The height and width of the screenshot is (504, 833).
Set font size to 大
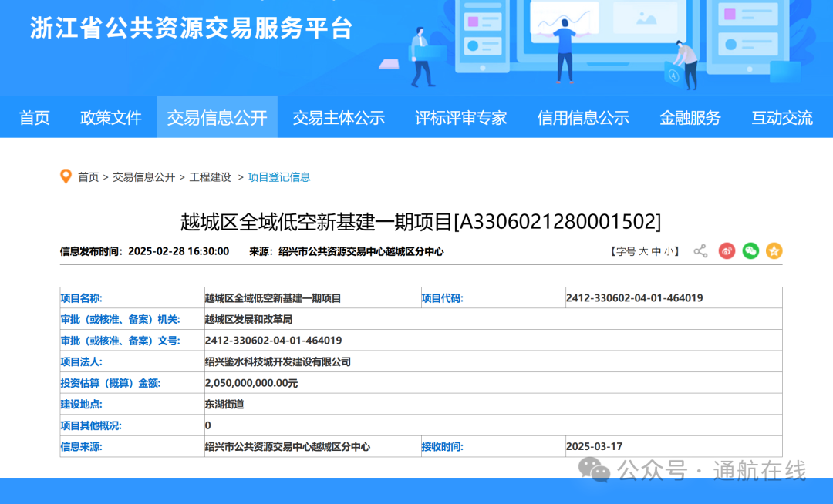click(646, 250)
